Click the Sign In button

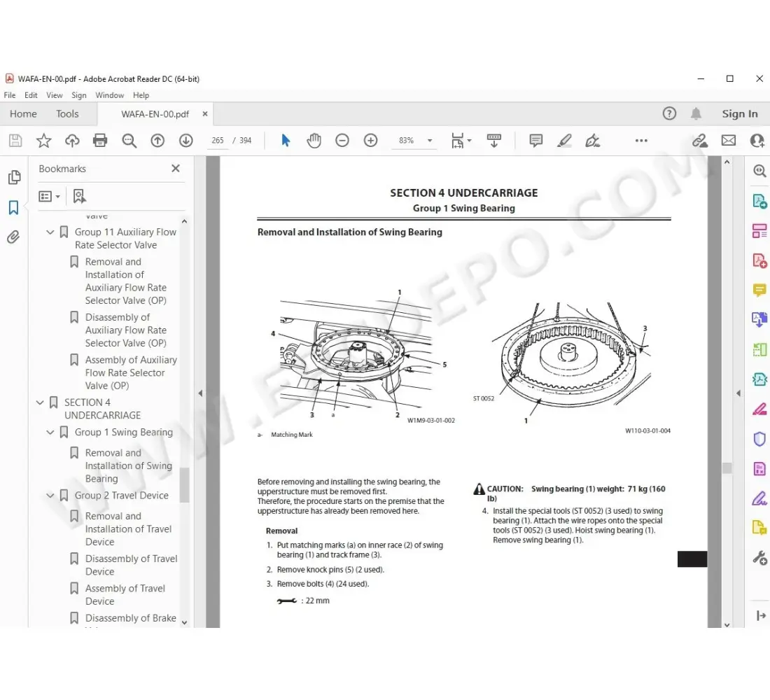coord(740,114)
